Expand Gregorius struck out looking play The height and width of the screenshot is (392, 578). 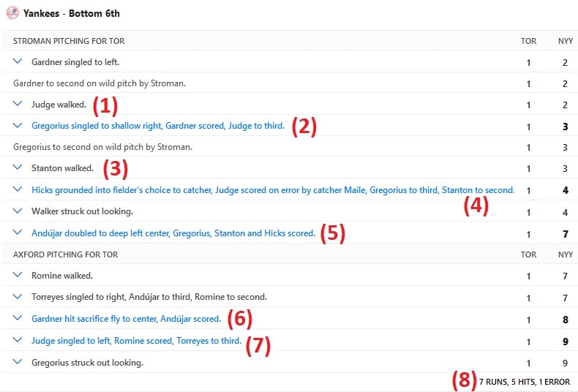(x=18, y=362)
